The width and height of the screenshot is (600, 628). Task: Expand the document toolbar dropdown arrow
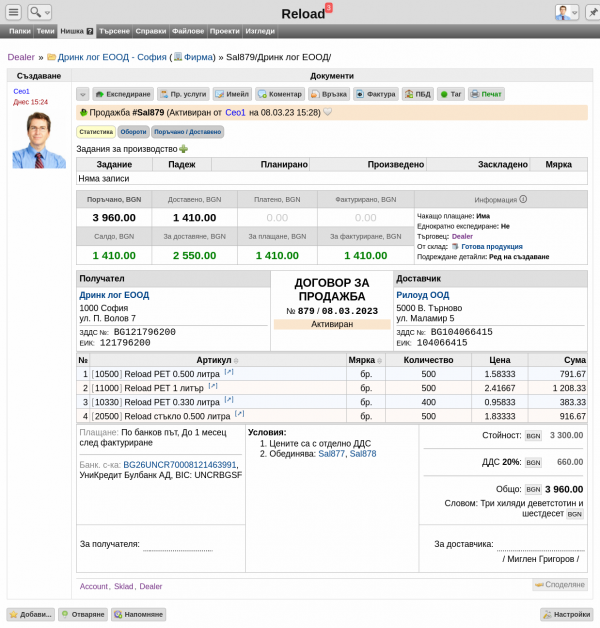[83, 94]
